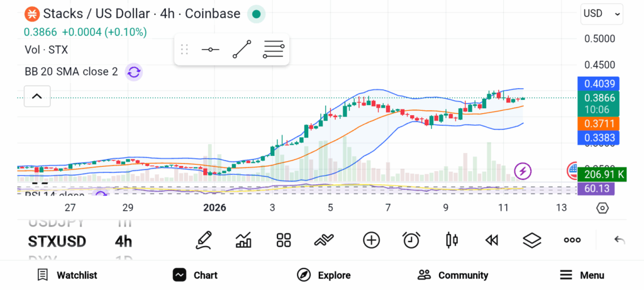Image resolution: width=644 pixels, height=290 pixels.
Task: Open chart settings hexagon icon
Action: pyautogui.click(x=602, y=208)
